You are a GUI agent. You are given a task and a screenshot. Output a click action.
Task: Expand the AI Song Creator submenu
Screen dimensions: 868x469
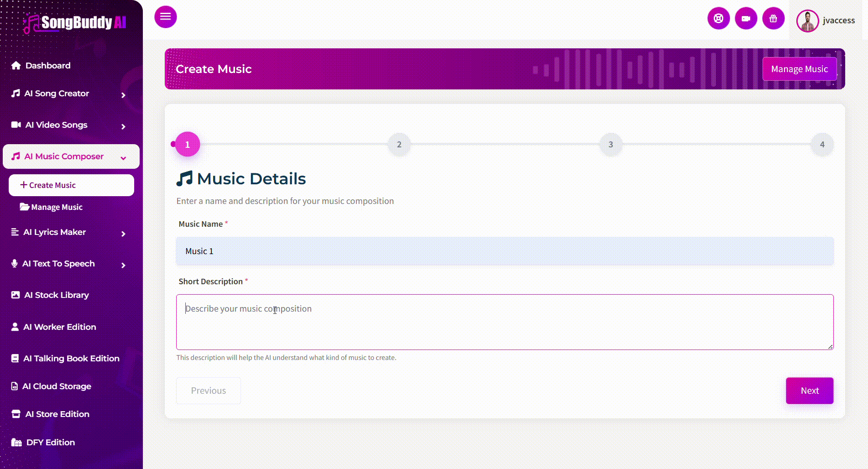pos(123,95)
